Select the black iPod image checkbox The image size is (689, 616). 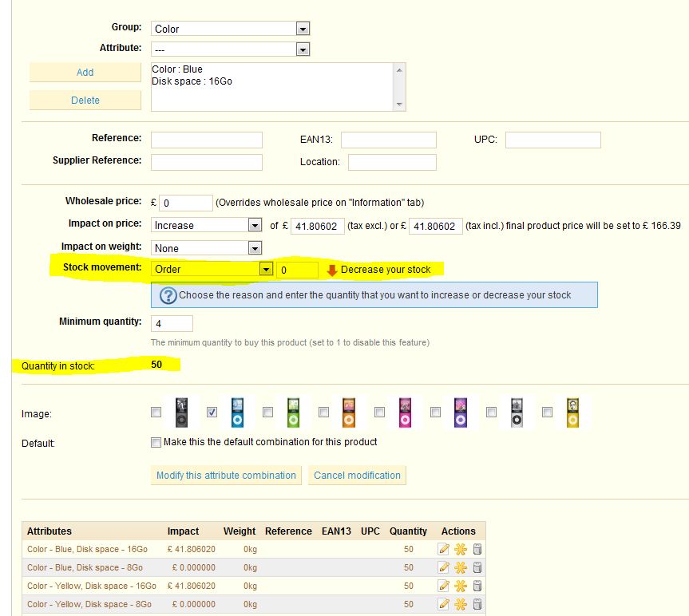(156, 412)
